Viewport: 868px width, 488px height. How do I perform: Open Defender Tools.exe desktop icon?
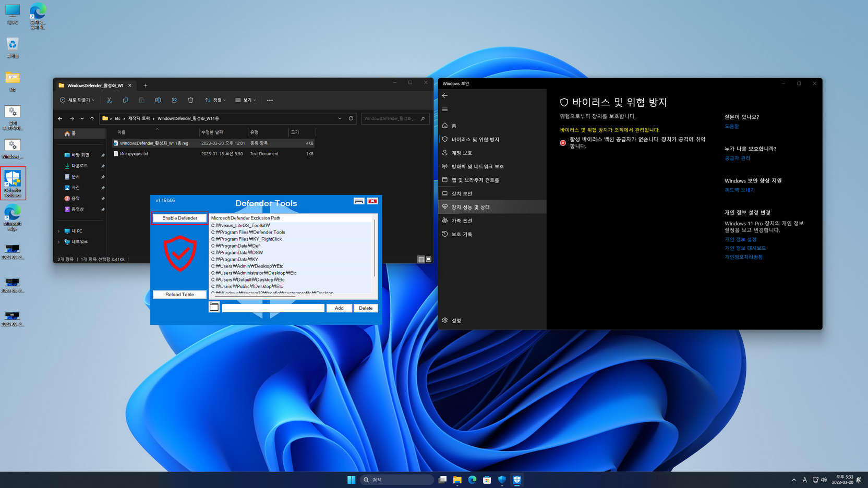click(x=13, y=184)
